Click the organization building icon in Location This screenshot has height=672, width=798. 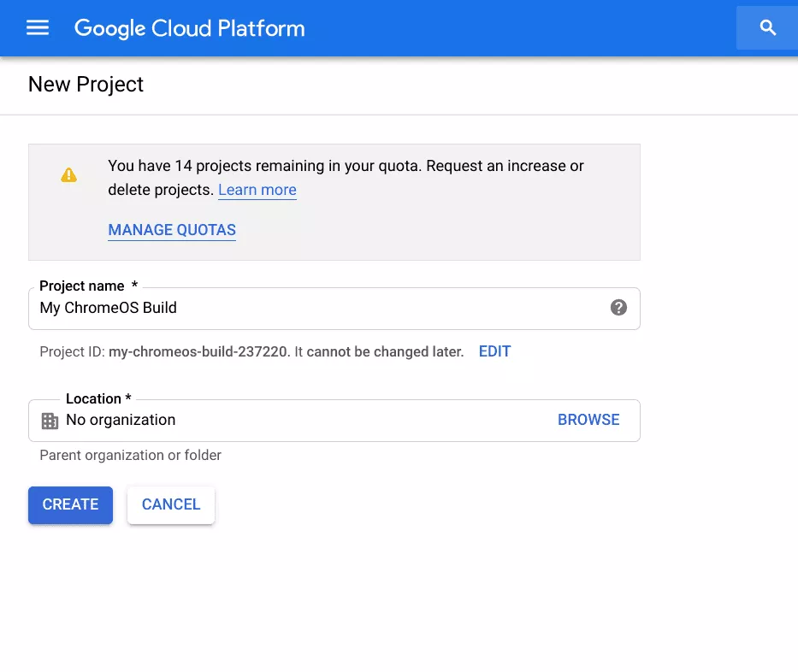(x=50, y=421)
